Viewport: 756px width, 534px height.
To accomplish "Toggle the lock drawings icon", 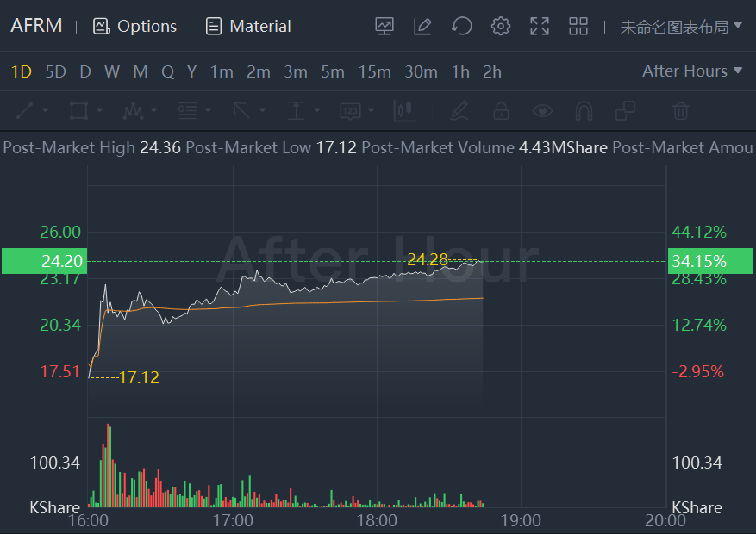I will [x=500, y=110].
